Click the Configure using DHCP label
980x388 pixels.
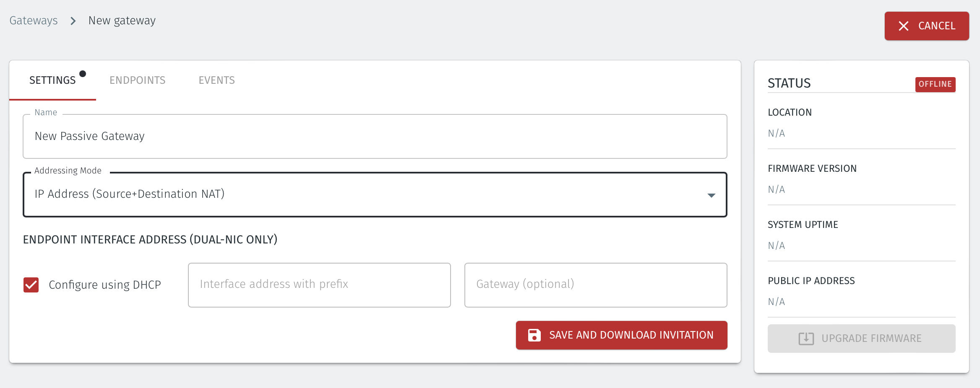105,285
